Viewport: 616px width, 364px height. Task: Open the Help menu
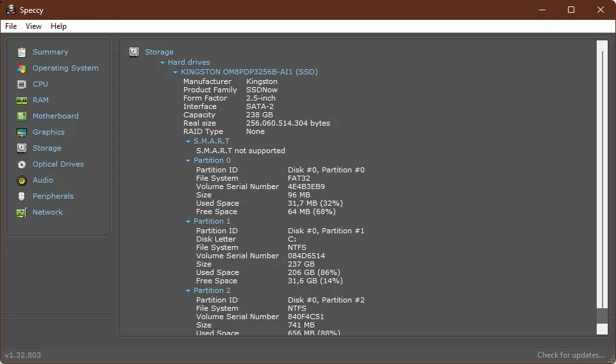click(58, 26)
